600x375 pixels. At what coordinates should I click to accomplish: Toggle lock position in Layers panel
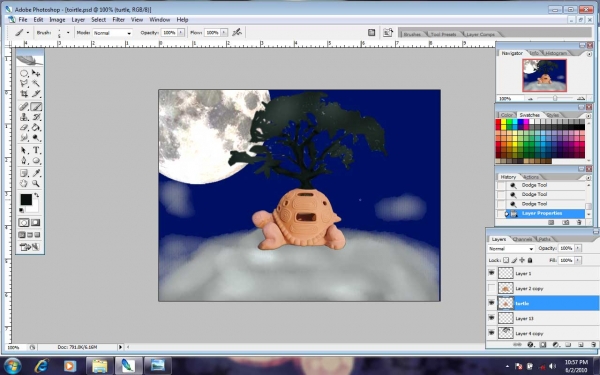pyautogui.click(x=522, y=260)
